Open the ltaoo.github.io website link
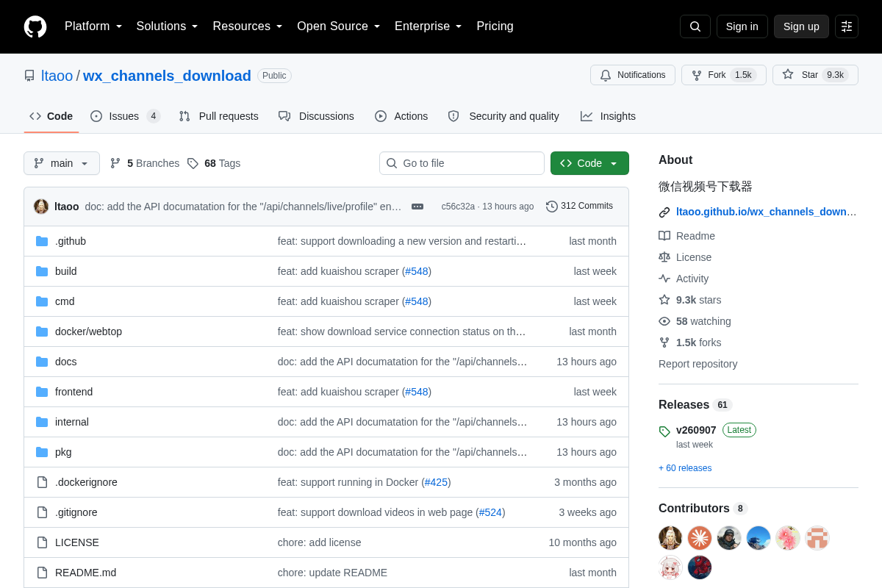The width and height of the screenshot is (882, 588). pyautogui.click(x=766, y=212)
